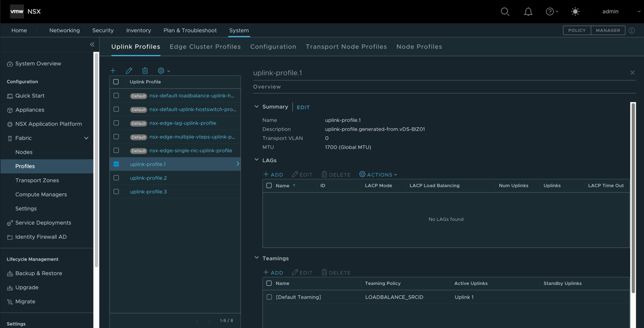
Task: Open the help question mark menu
Action: (552, 12)
